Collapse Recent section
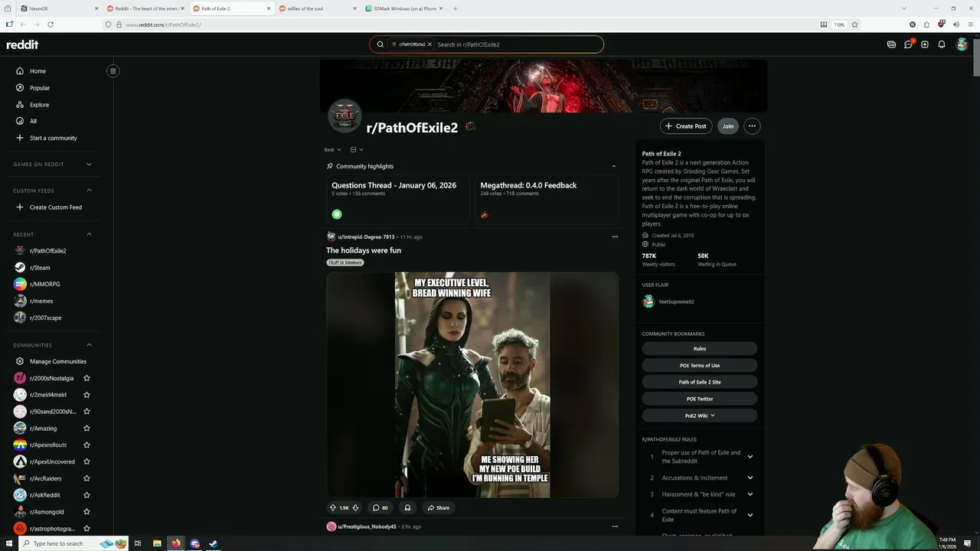 89,234
